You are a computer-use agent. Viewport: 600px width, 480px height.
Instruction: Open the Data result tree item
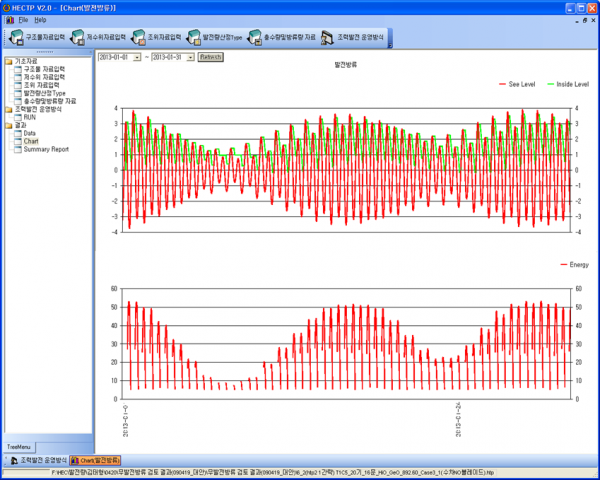click(x=30, y=133)
